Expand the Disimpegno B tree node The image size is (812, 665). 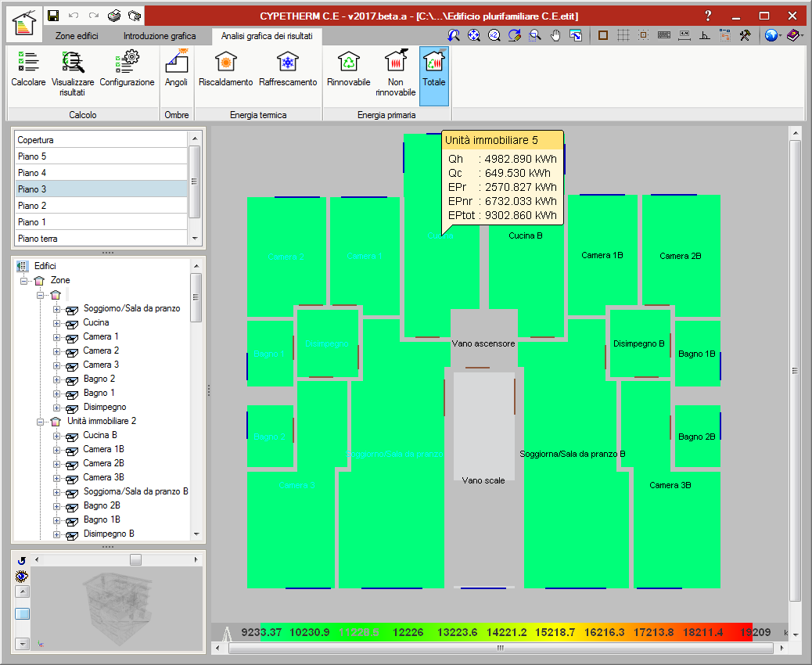click(56, 534)
